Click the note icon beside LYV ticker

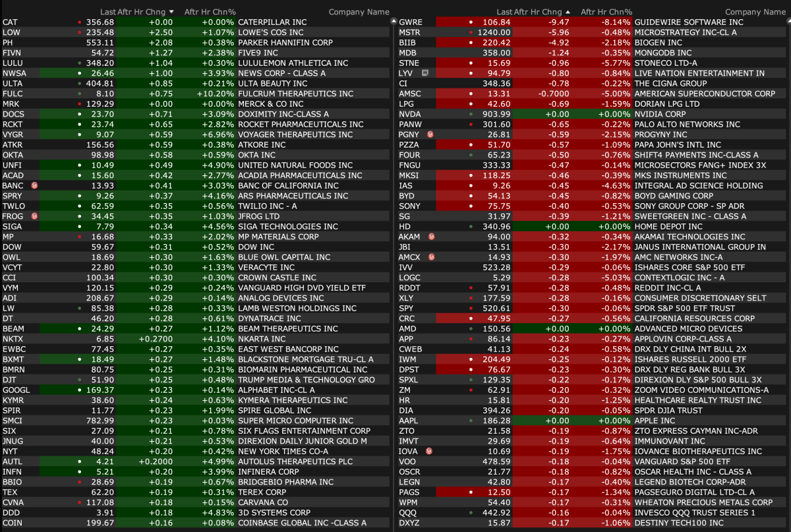click(x=425, y=73)
